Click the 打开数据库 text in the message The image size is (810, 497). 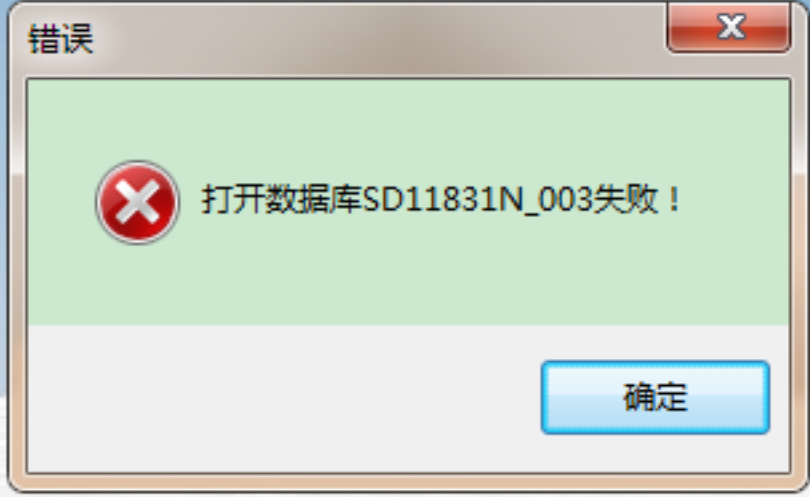pyautogui.click(x=282, y=199)
